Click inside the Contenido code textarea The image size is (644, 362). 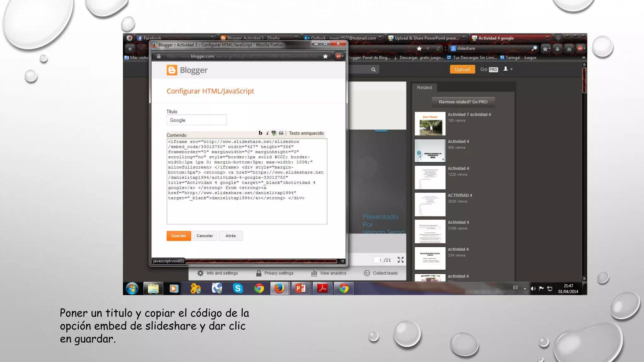tap(247, 181)
